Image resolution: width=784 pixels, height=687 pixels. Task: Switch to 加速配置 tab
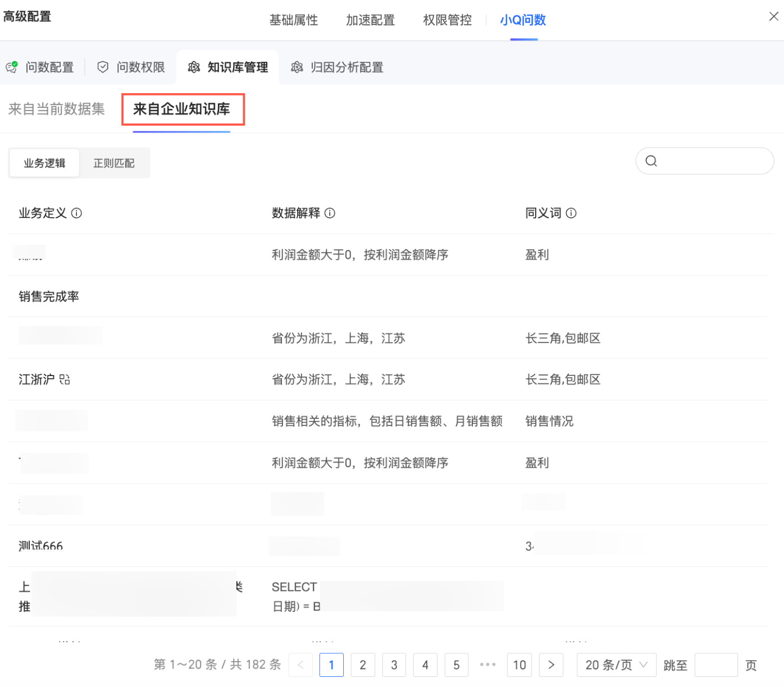371,20
